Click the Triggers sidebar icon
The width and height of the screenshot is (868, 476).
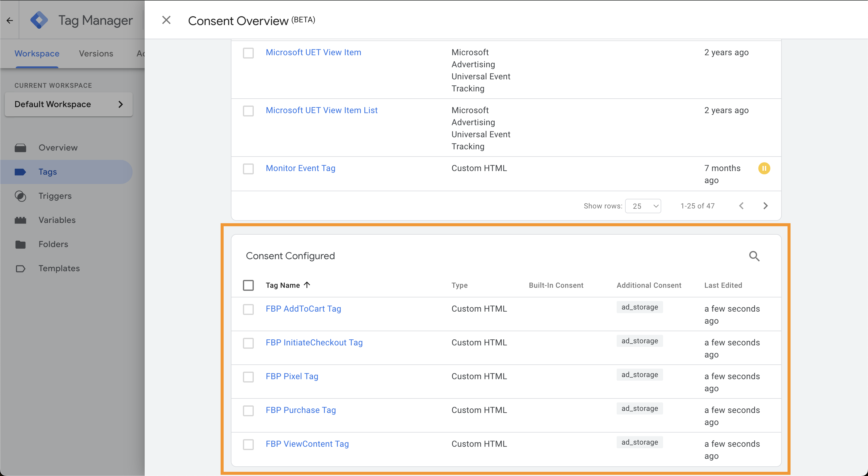20,196
